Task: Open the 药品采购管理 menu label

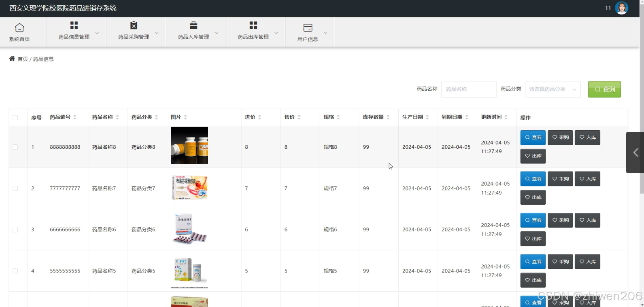Action: tap(134, 37)
